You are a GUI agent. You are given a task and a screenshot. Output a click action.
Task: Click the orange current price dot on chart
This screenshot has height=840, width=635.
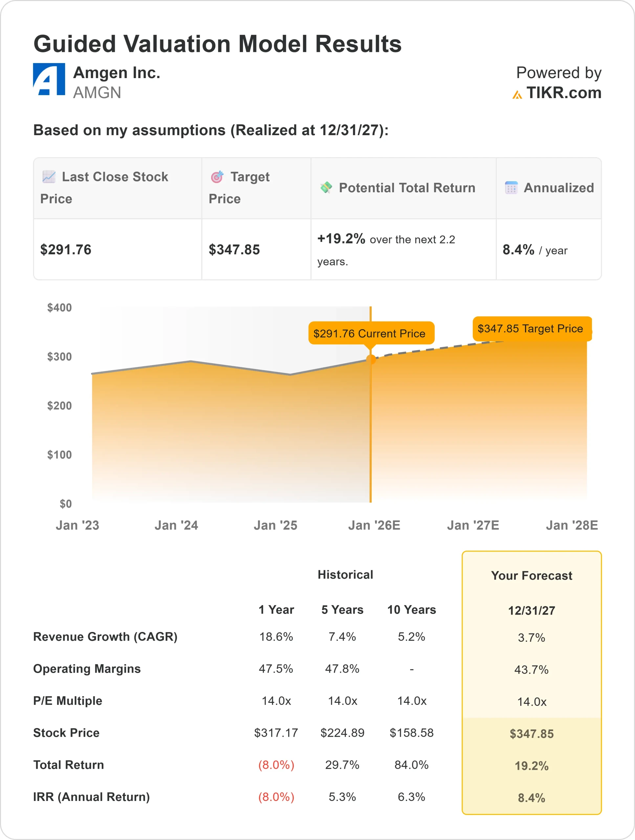371,359
